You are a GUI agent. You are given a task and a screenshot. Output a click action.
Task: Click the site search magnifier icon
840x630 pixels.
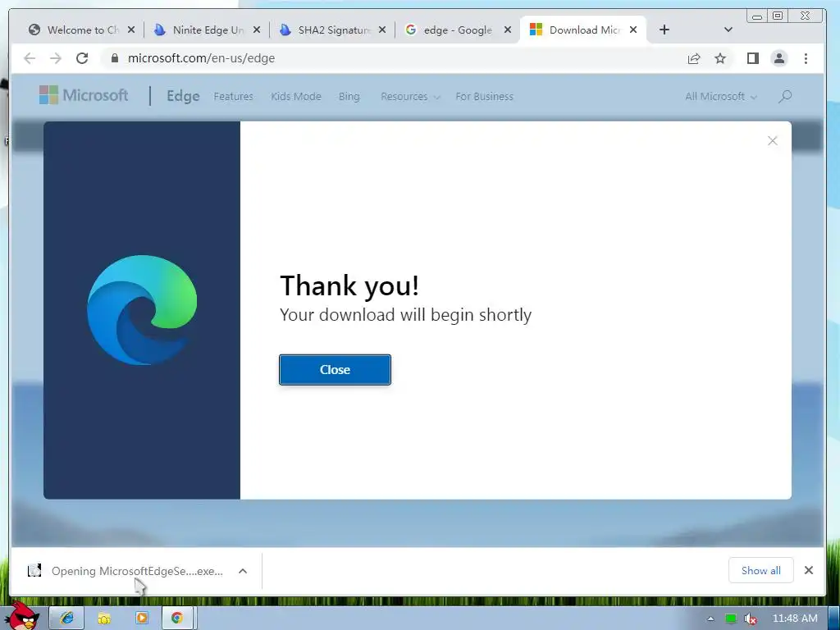pyautogui.click(x=785, y=97)
